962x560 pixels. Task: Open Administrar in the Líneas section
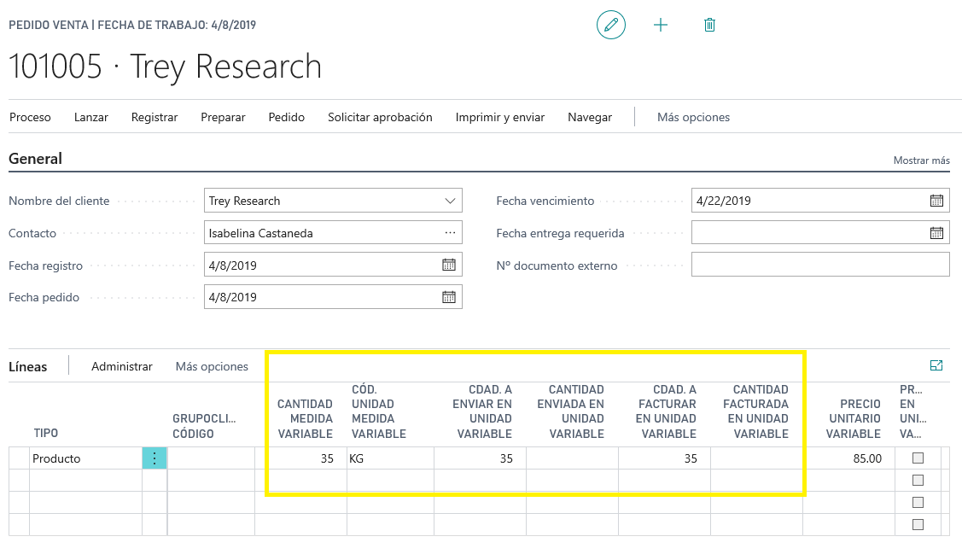(122, 366)
